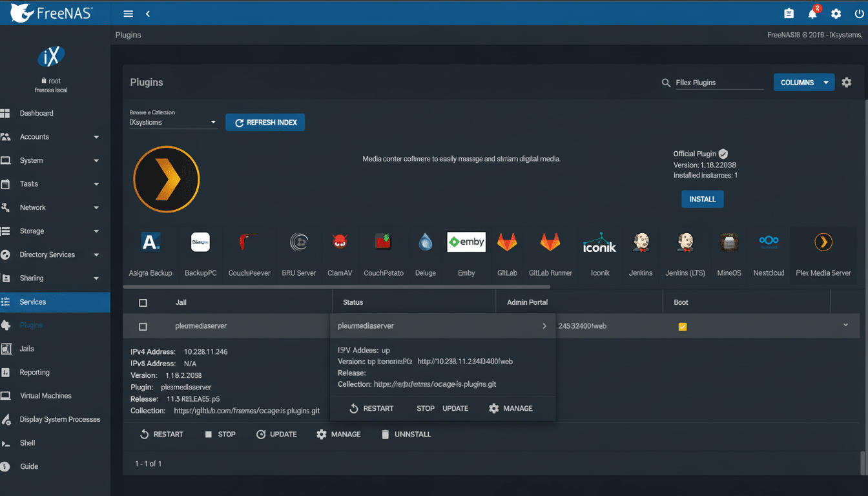Click the REFRESH INDEX button

click(x=265, y=122)
